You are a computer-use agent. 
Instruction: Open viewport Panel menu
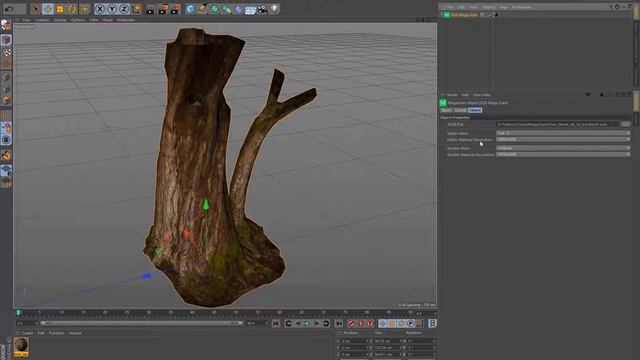point(107,20)
